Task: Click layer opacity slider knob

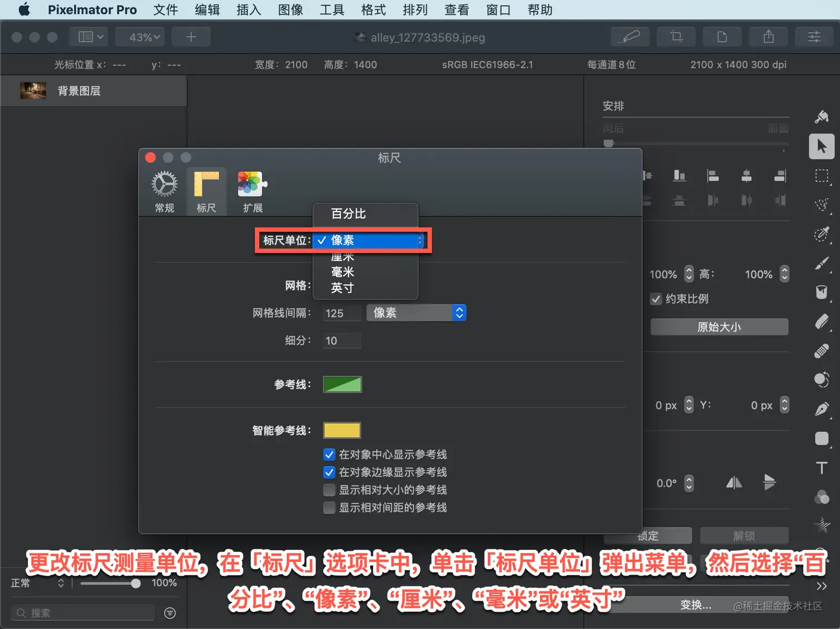Action: (x=136, y=583)
